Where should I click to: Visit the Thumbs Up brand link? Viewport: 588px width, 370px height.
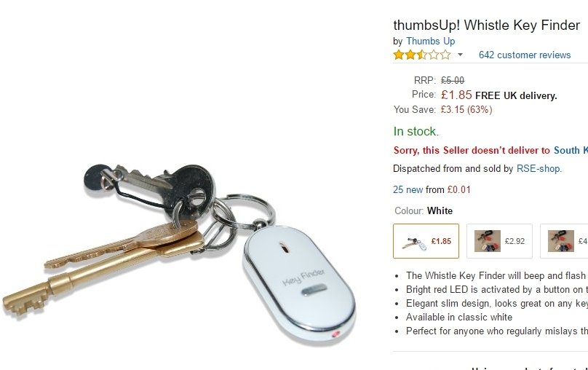(431, 41)
